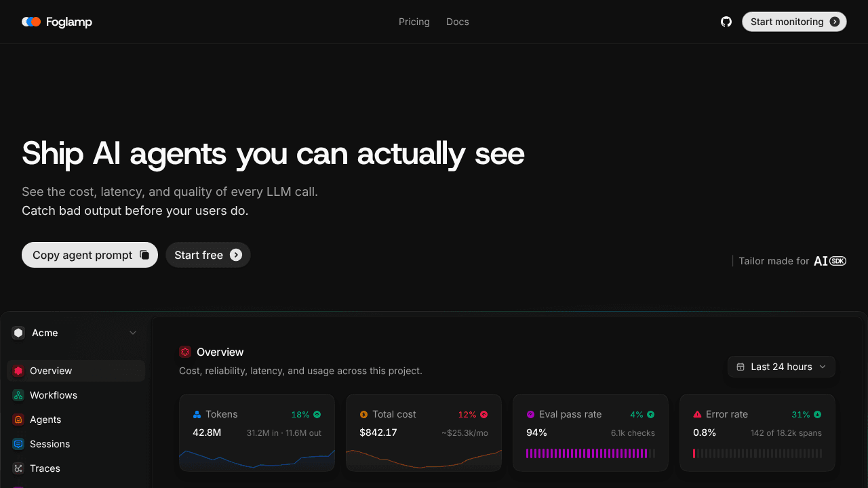Image resolution: width=868 pixels, height=488 pixels.
Task: Click the arrow icon in Start monitoring
Action: [835, 22]
